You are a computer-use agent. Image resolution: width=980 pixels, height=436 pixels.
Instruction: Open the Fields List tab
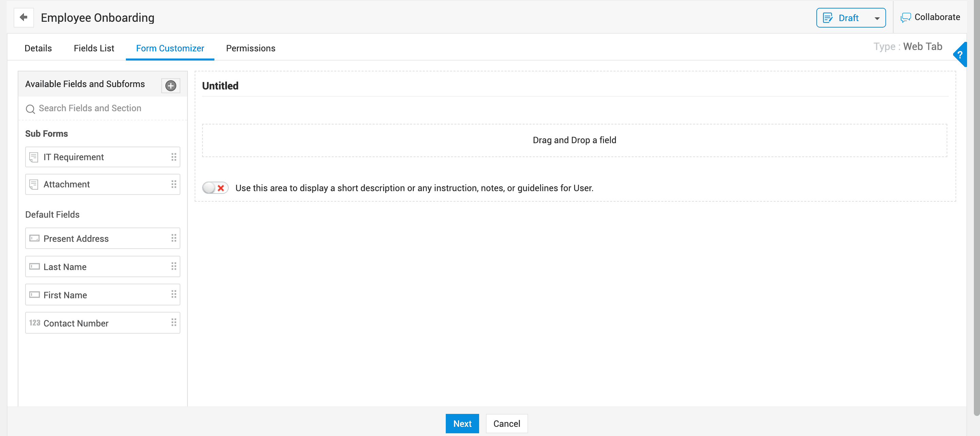pos(94,48)
